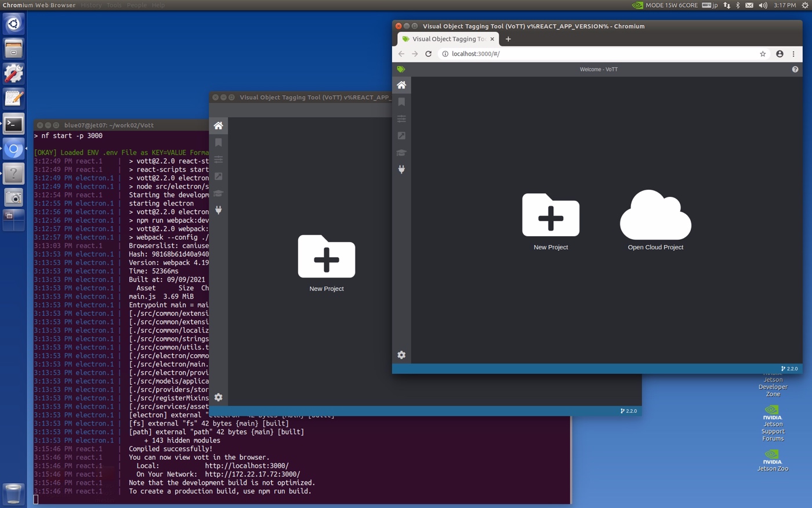Screen dimensions: 812x508
Task: Open jp keyboard input indicator
Action: pos(710,5)
